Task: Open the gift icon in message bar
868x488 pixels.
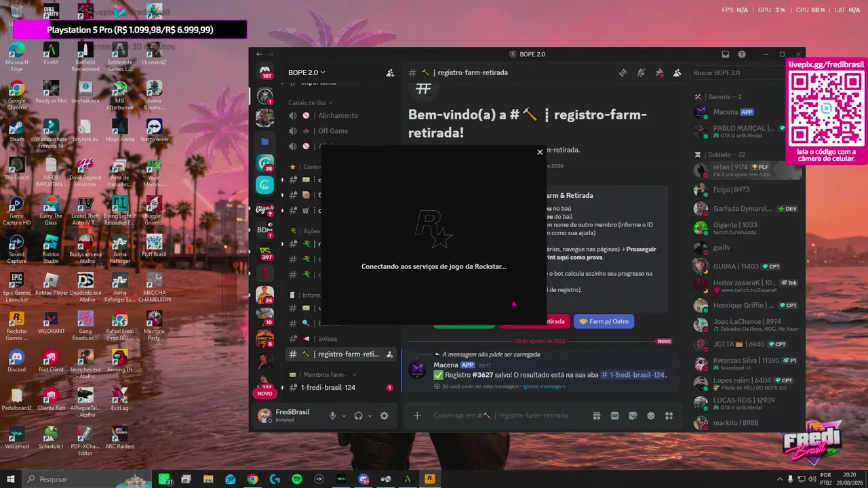Action: [597, 415]
